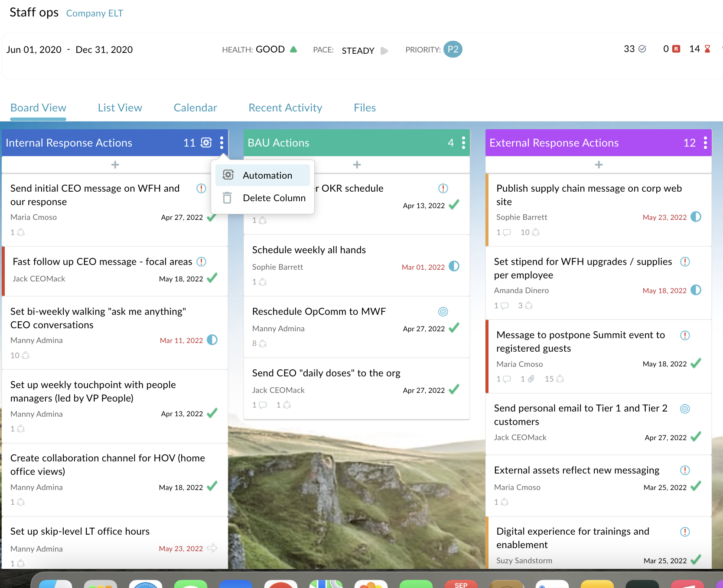Viewport: 723px width, 588px height.
Task: Click target icon on Send personal email to Tier 1 card
Action: 685,408
